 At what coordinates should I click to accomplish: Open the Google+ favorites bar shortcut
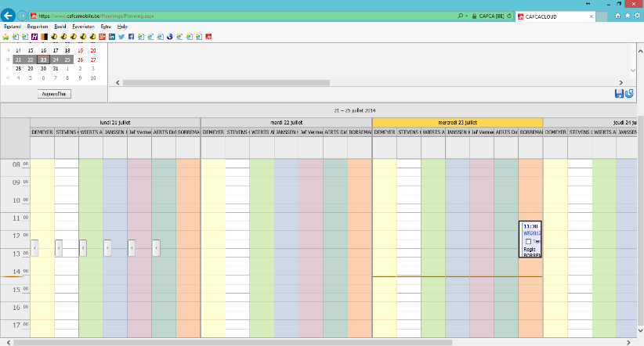[x=103, y=37]
